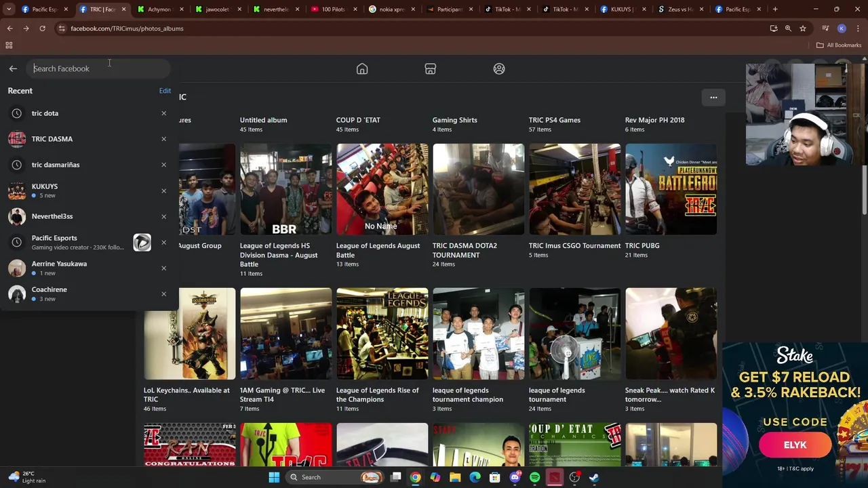The height and width of the screenshot is (488, 868).
Task: Remove Neverthel3ss from recent searches
Action: click(x=163, y=216)
